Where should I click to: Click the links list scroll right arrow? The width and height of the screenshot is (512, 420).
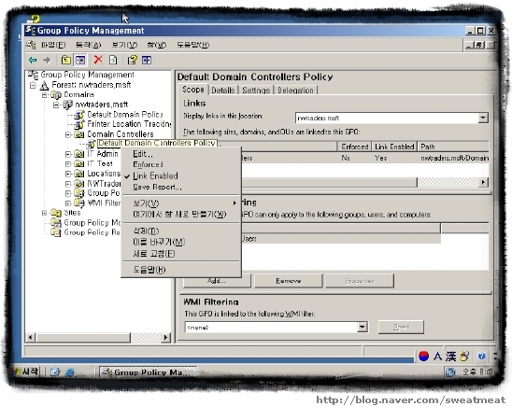click(484, 182)
